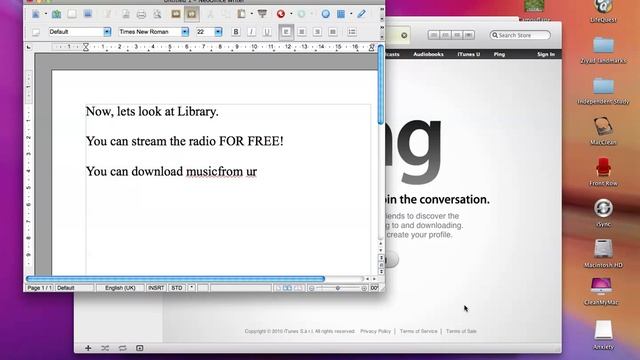Open the New document type arrow
This screenshot has height=360, width=640.
[x=46, y=14]
